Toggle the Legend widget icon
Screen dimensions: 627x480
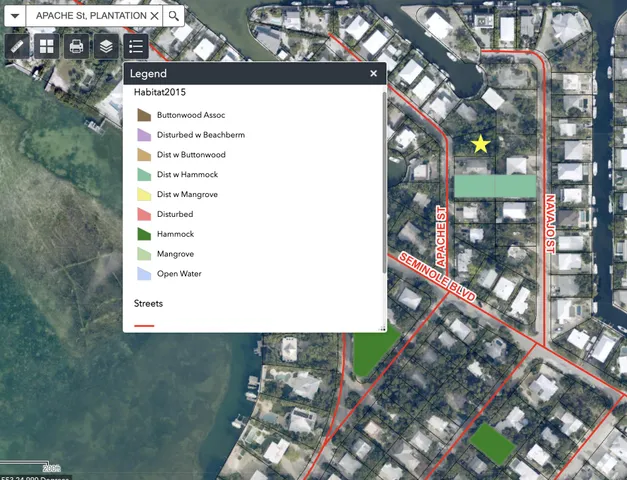coord(136,46)
